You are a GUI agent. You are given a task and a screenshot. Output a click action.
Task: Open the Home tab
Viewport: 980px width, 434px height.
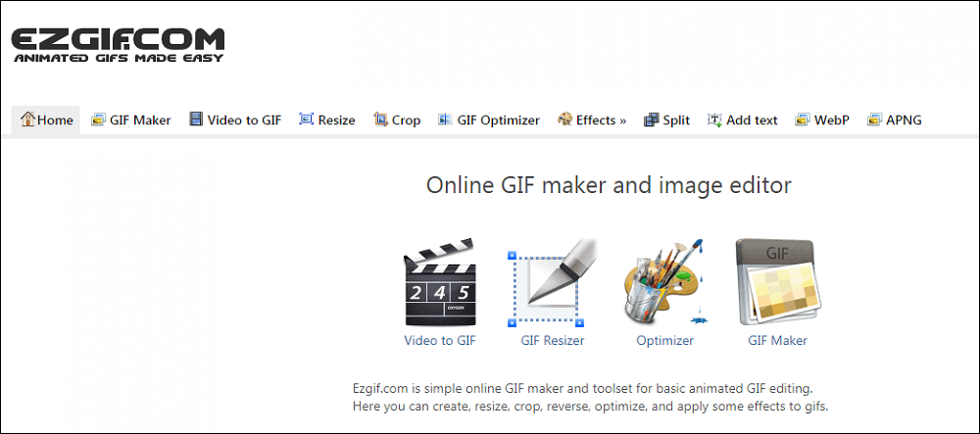(46, 120)
